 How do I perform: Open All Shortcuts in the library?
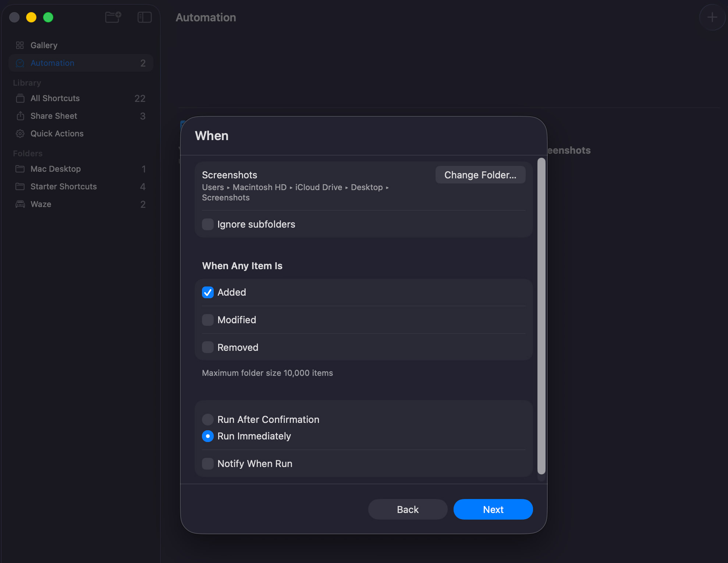pyautogui.click(x=54, y=98)
